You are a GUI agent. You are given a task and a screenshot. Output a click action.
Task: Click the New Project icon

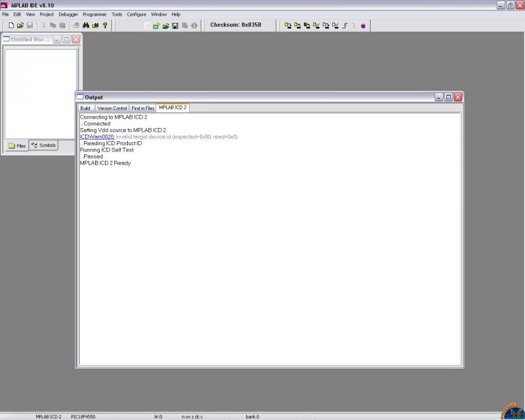[x=156, y=26]
